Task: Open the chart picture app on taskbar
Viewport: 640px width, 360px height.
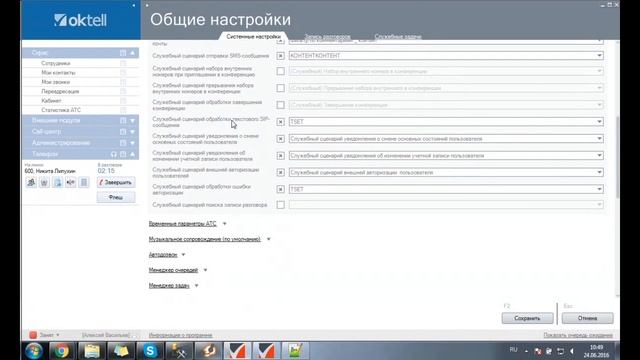Action: (x=295, y=351)
